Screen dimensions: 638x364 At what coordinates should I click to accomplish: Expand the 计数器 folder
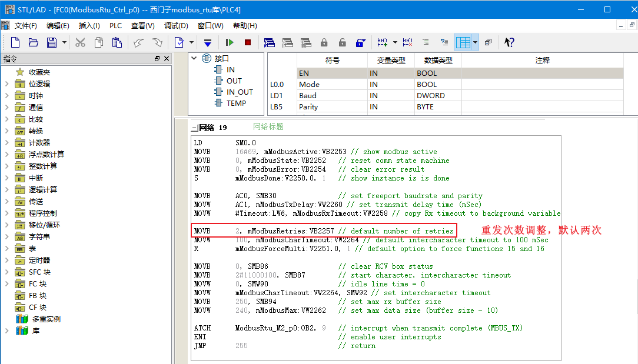[7, 143]
